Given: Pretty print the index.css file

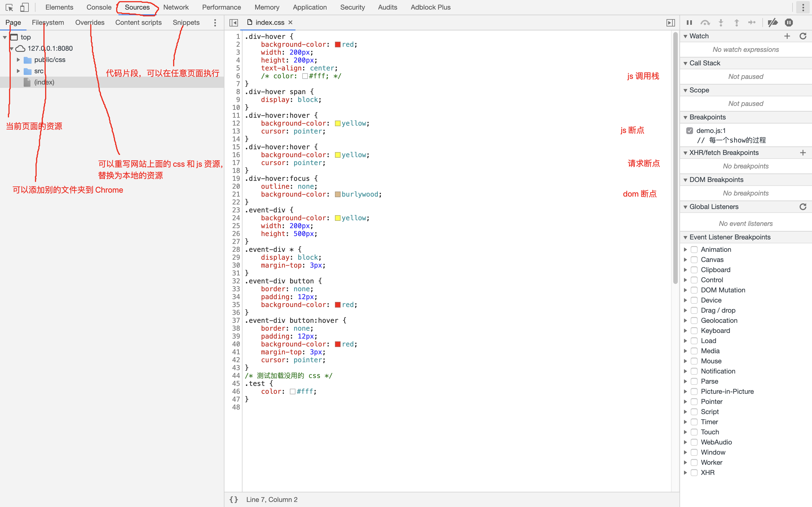Looking at the screenshot, I should pyautogui.click(x=233, y=499).
